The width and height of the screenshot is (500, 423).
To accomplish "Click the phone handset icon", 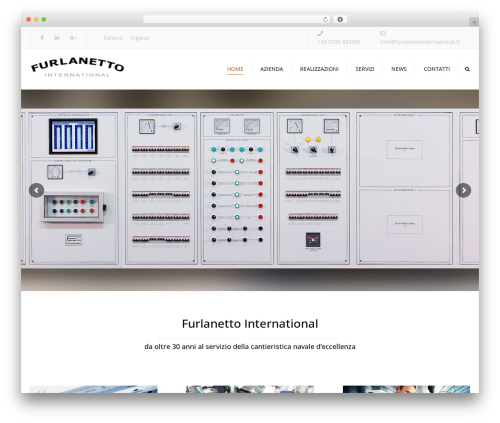I will click(320, 33).
